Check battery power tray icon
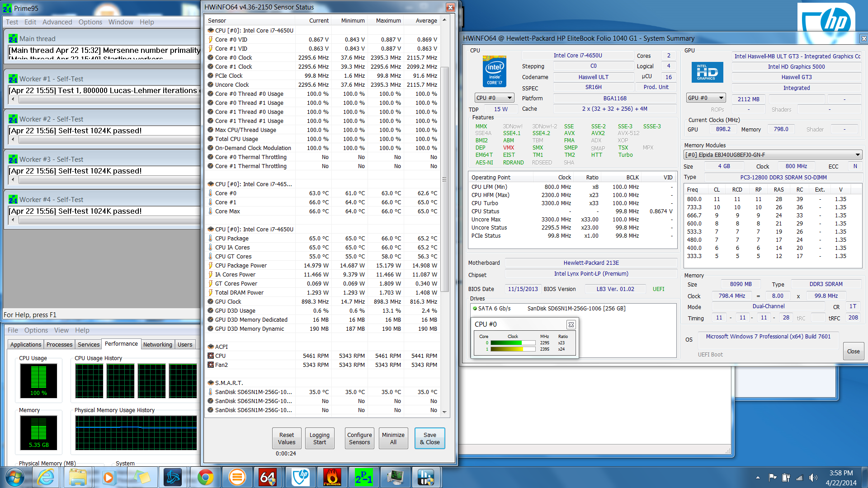The image size is (868, 488). click(786, 478)
